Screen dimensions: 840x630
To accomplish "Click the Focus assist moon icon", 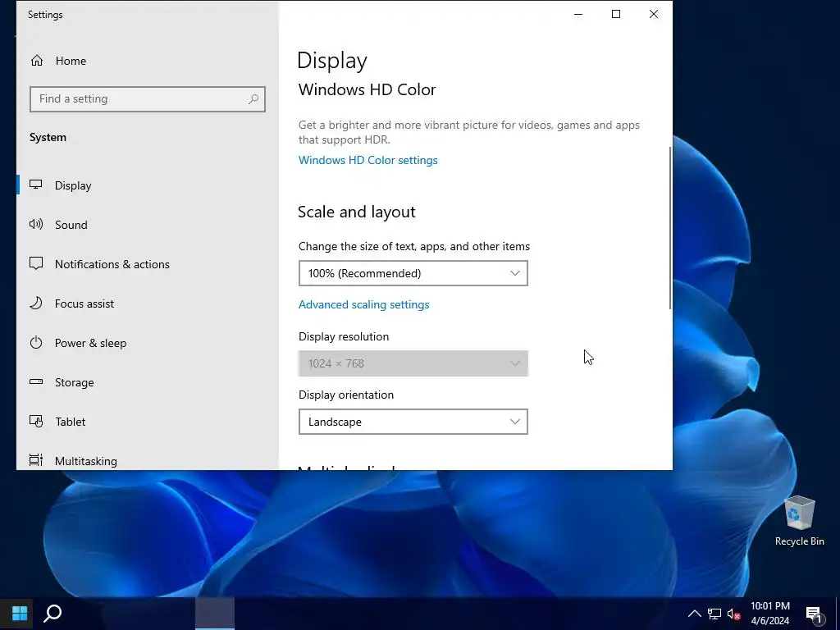I will 36,304.
